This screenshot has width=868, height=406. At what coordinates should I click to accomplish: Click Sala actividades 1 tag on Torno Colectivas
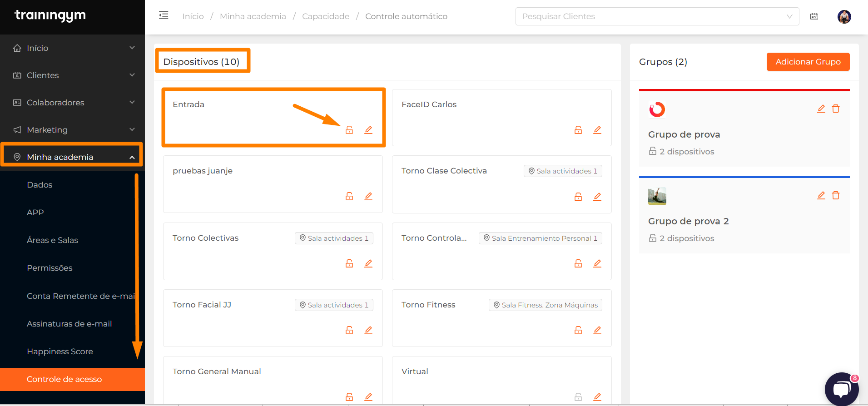(334, 238)
